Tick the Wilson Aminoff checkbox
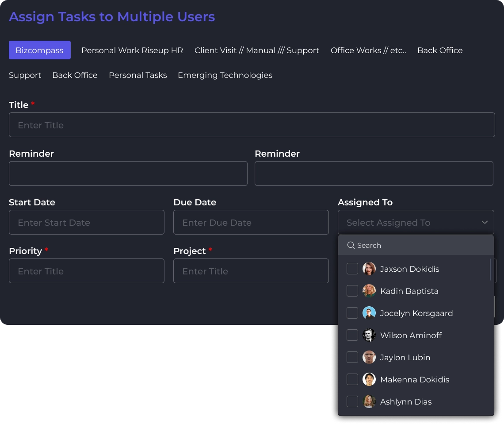 coord(352,335)
